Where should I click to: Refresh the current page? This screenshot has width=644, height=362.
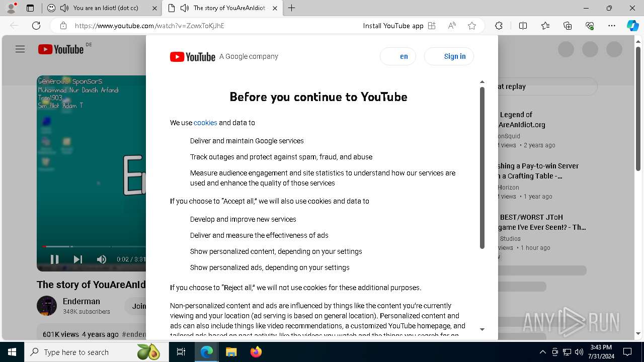[x=36, y=26]
